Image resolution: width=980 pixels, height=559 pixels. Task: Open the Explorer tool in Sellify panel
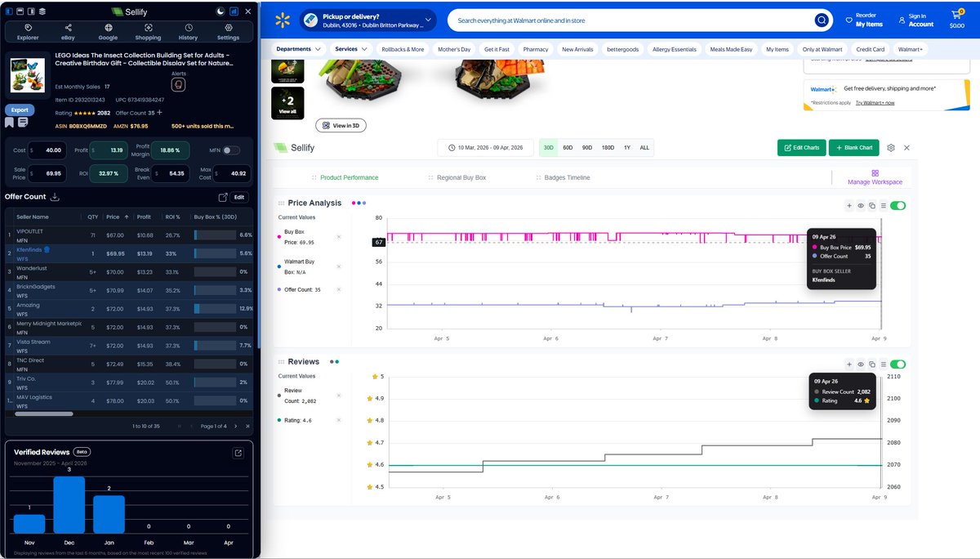point(28,31)
